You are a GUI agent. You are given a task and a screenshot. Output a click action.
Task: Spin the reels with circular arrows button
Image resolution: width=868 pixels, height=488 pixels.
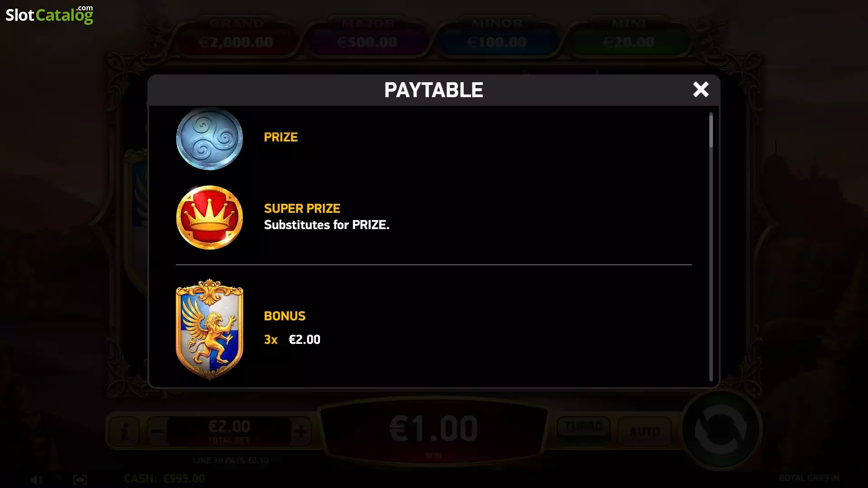(x=721, y=429)
